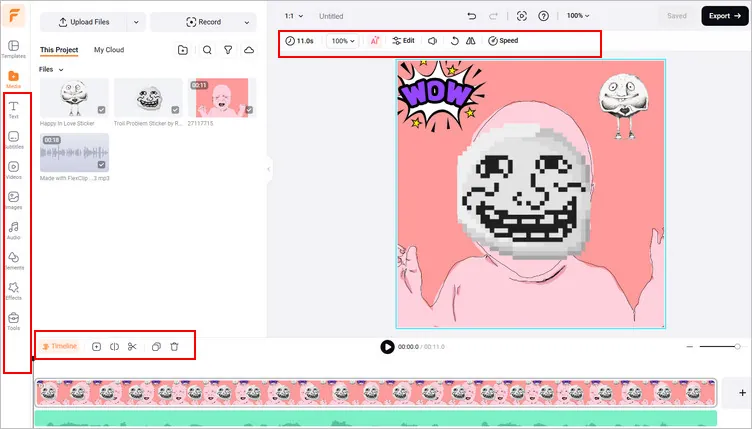Viewport: 752px width, 429px height.
Task: Toggle the Timeline view button
Action: [59, 346]
